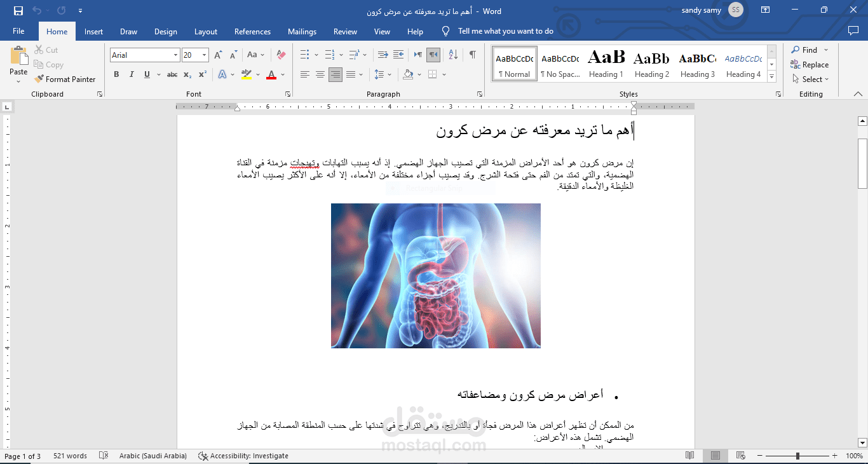Click the zoom in plus icon
868x464 pixels.
click(836, 456)
